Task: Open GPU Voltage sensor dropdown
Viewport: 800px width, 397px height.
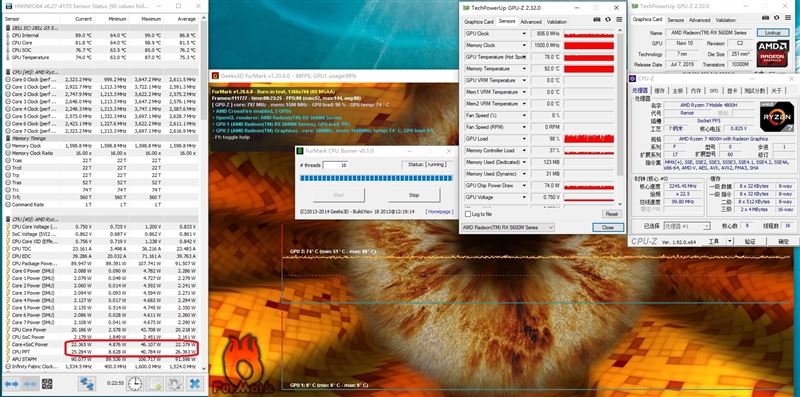Action: [x=524, y=197]
